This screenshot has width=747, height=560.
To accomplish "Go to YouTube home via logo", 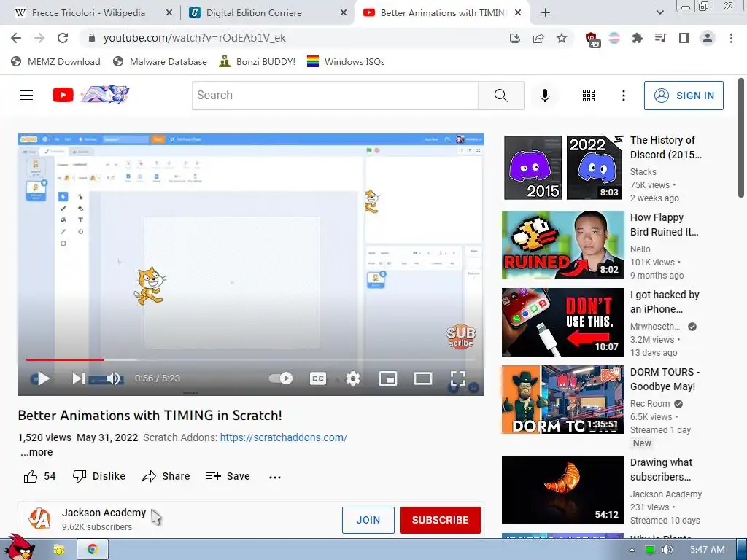I will (90, 95).
